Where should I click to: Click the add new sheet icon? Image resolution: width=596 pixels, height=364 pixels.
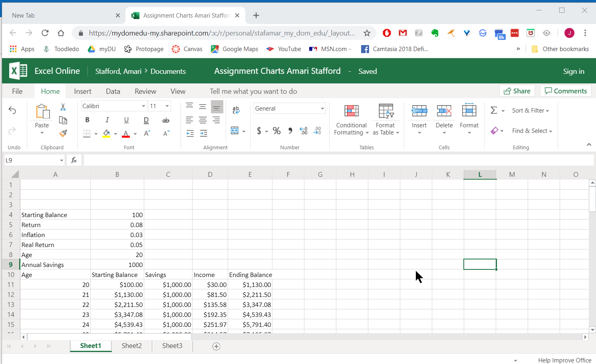(x=216, y=346)
